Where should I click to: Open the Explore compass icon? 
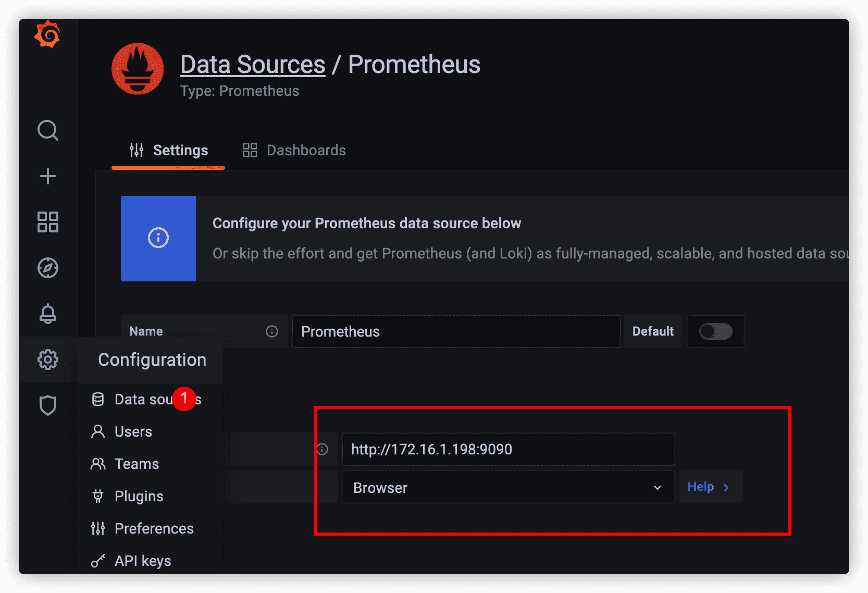coord(48,268)
